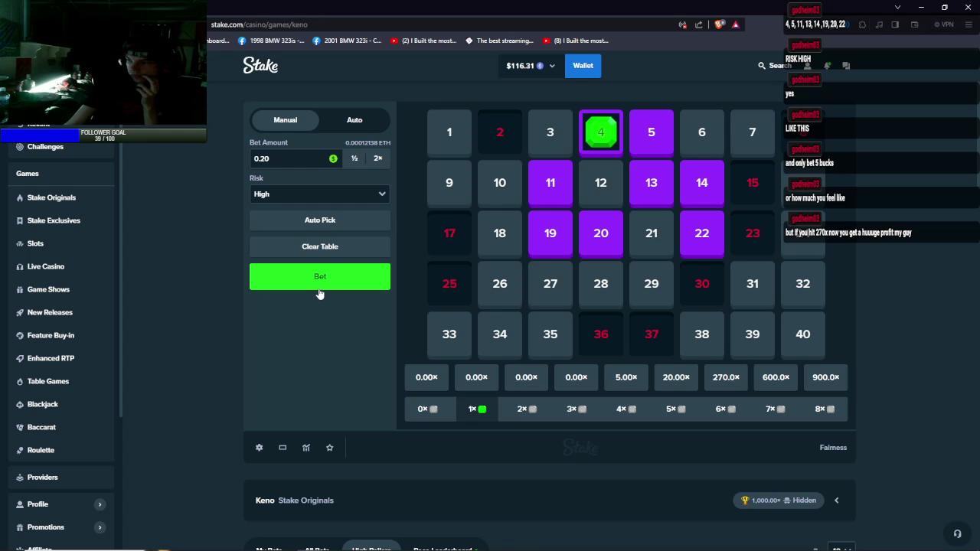Collapse the Keno info panel chevron
The image size is (980, 551).
pos(837,500)
